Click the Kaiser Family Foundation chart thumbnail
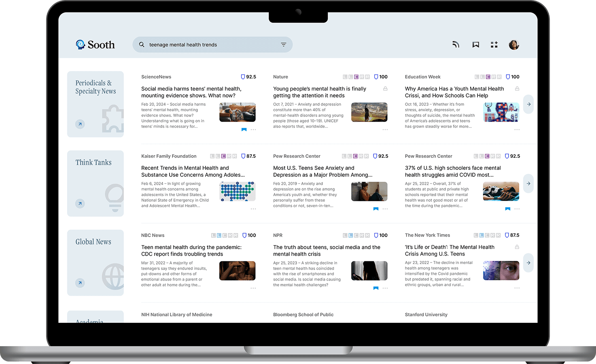Viewport: 596px width, 364px height. coord(238,192)
